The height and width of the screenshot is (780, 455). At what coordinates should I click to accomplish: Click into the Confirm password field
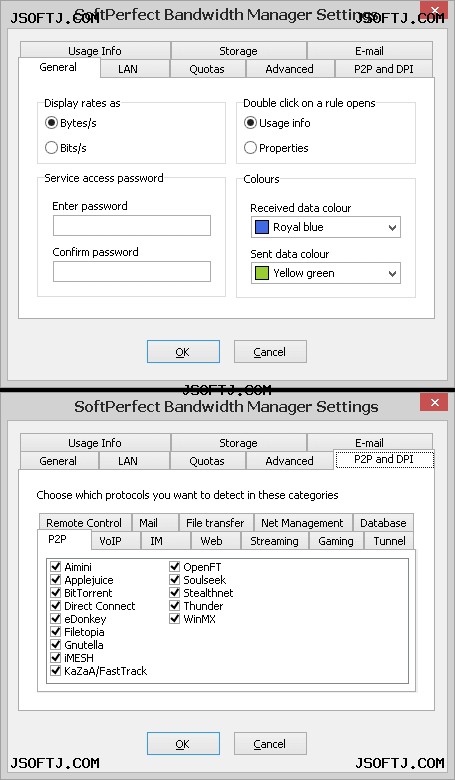pos(132,272)
